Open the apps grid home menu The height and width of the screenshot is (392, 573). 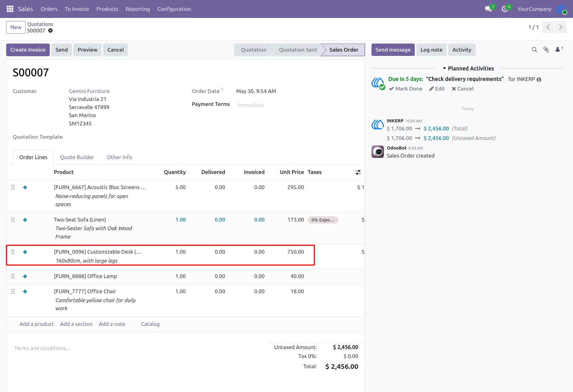pyautogui.click(x=10, y=9)
